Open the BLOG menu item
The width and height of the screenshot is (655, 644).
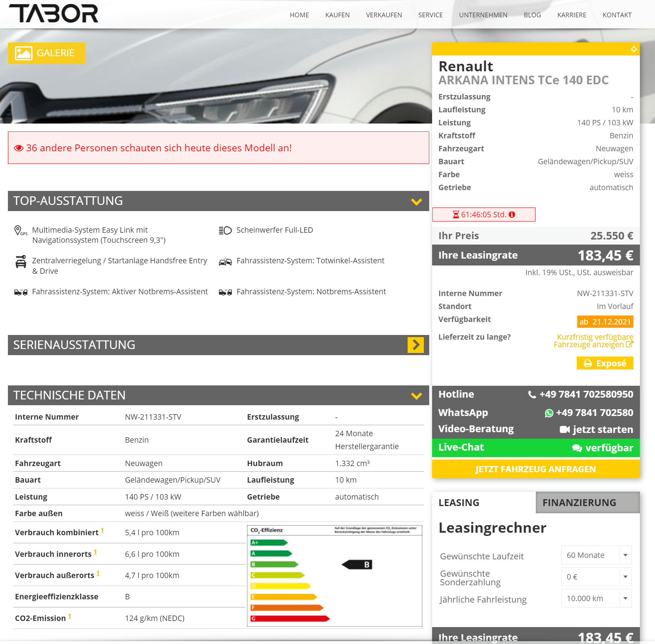point(533,15)
